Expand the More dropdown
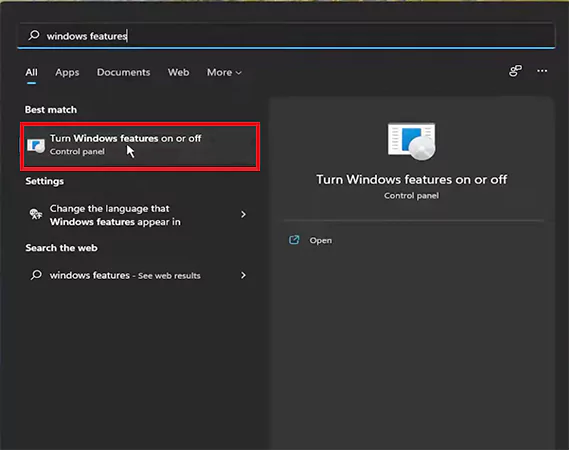The image size is (569, 450). tap(224, 72)
